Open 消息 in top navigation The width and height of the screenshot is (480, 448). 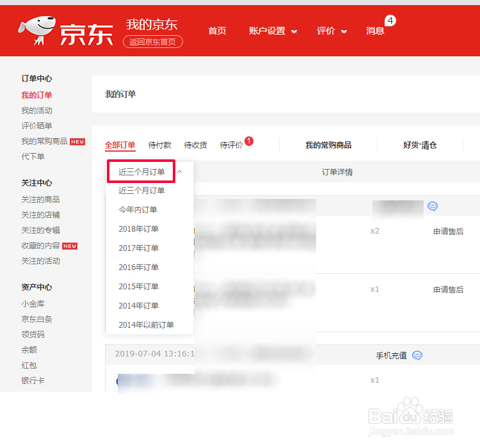[x=375, y=31]
